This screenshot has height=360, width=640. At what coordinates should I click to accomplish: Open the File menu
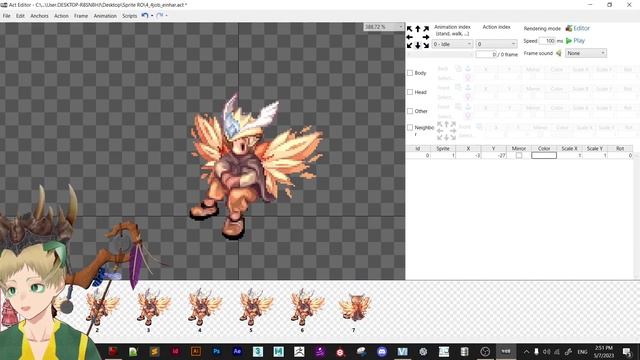point(7,16)
